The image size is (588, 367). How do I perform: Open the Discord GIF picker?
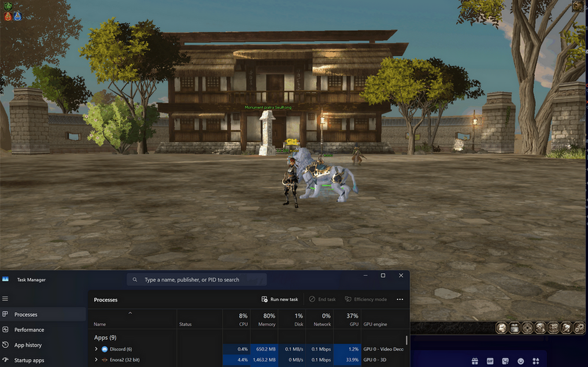(490, 361)
